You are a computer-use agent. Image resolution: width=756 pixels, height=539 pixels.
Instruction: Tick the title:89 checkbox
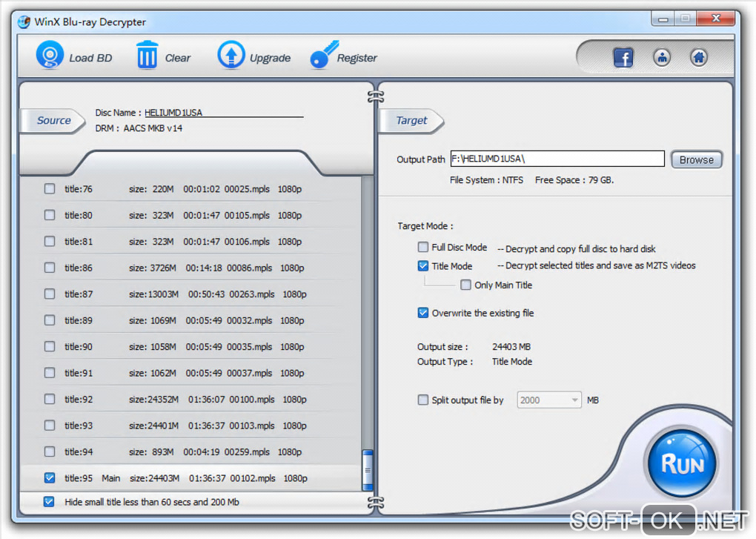click(50, 320)
